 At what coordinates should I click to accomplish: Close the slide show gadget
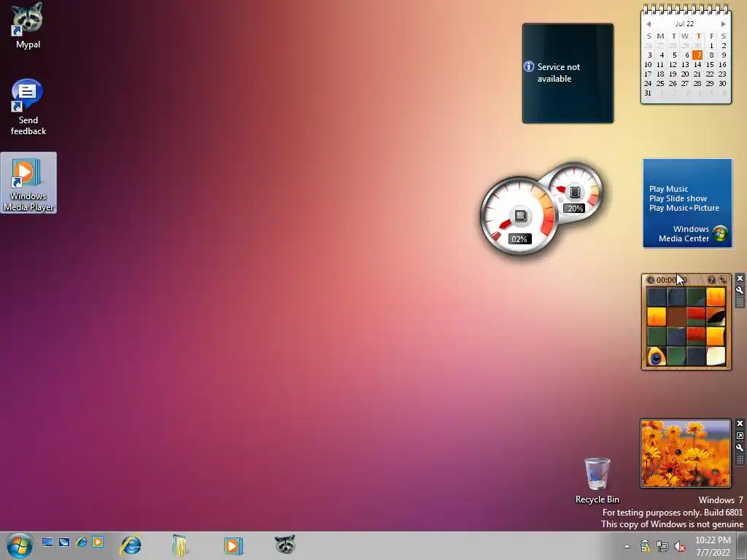point(740,424)
